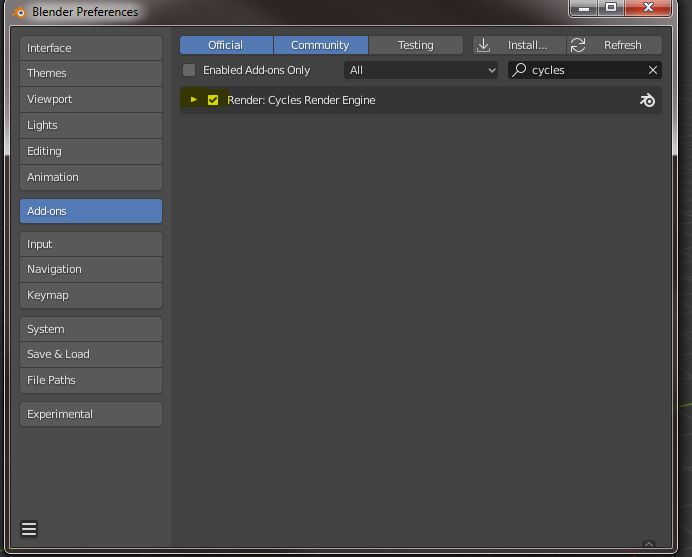Image resolution: width=692 pixels, height=557 pixels.
Task: Click the cycles search field
Action: (x=585, y=70)
